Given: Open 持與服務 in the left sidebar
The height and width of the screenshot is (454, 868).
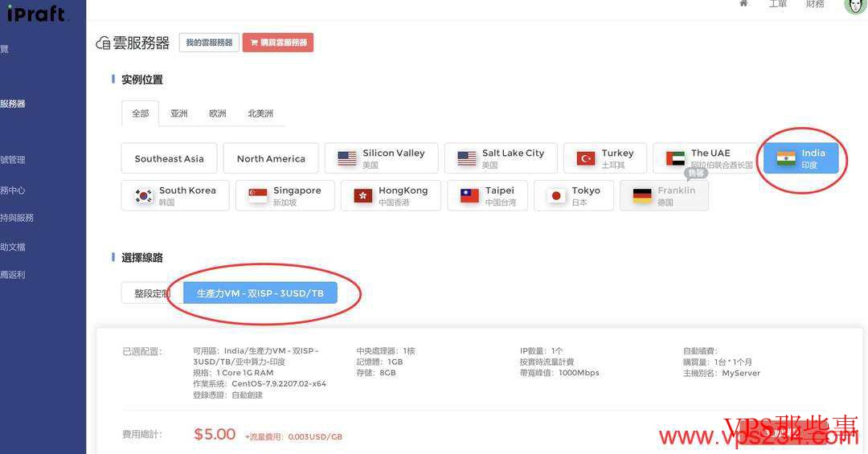Looking at the screenshot, I should tap(17, 218).
